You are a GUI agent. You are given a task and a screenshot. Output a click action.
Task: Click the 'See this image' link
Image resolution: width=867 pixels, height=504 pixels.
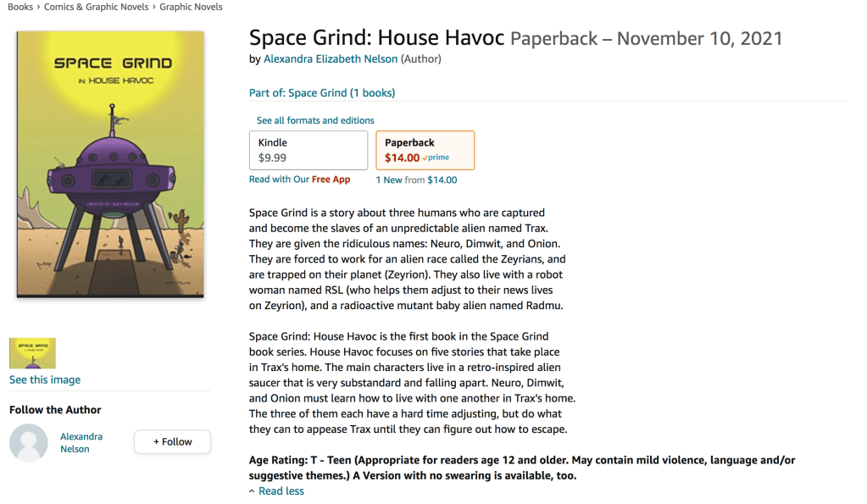[x=45, y=379]
